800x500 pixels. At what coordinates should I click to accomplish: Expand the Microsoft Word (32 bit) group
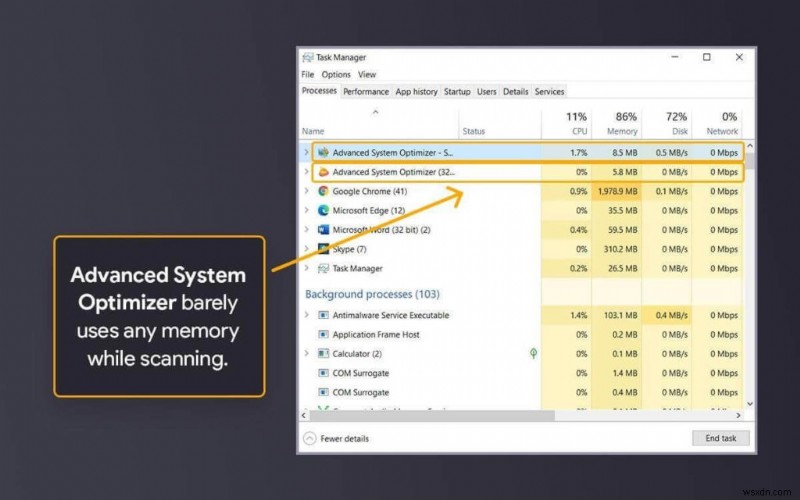[x=307, y=230]
